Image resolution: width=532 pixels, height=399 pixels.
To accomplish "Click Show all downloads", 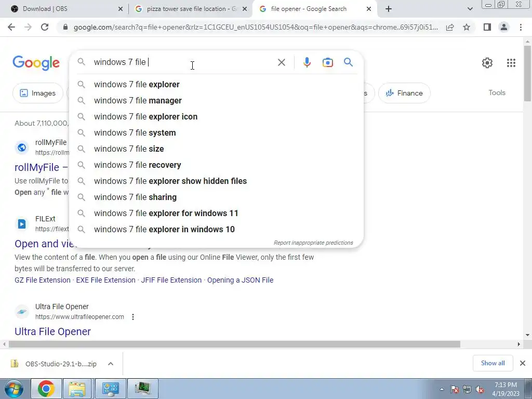I will coord(493,363).
